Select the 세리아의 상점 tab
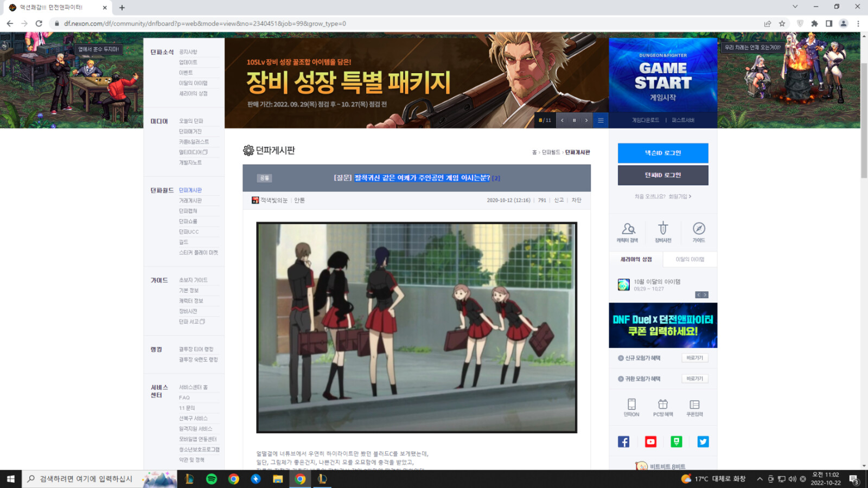This screenshot has width=868, height=488. pyautogui.click(x=636, y=260)
